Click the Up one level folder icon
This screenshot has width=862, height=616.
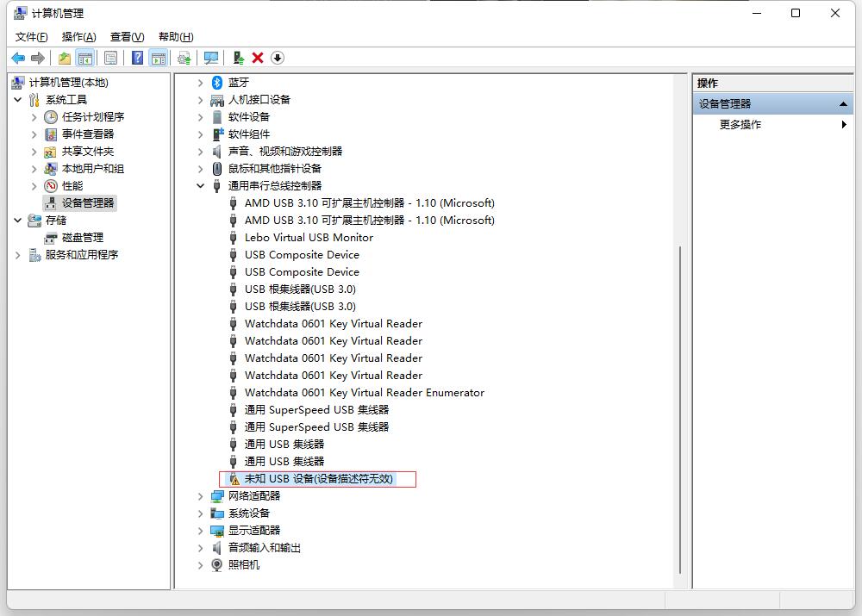[x=65, y=58]
